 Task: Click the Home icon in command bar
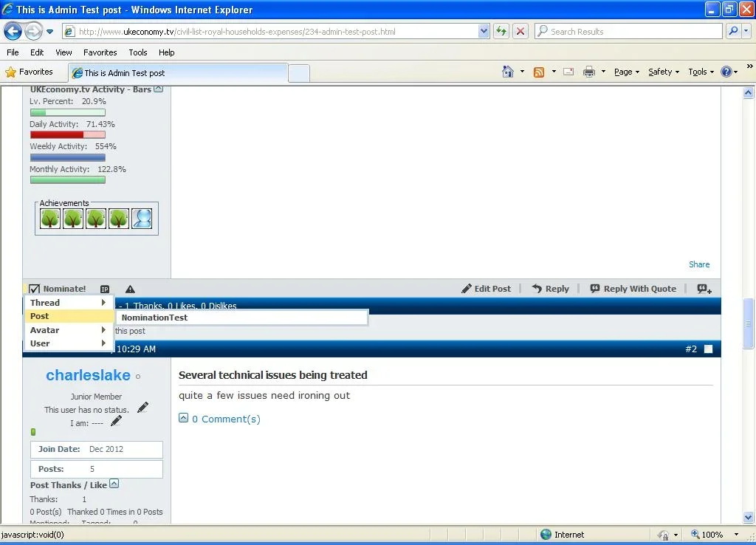coord(508,72)
